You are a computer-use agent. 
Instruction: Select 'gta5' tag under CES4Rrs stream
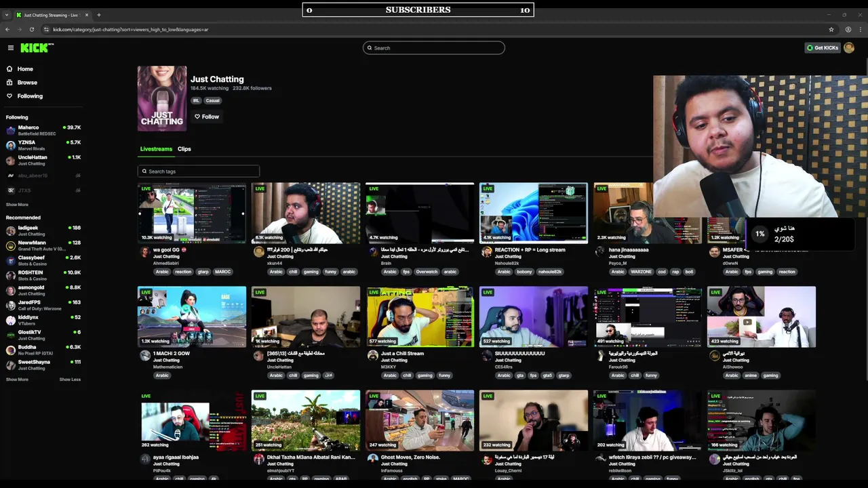(547, 375)
